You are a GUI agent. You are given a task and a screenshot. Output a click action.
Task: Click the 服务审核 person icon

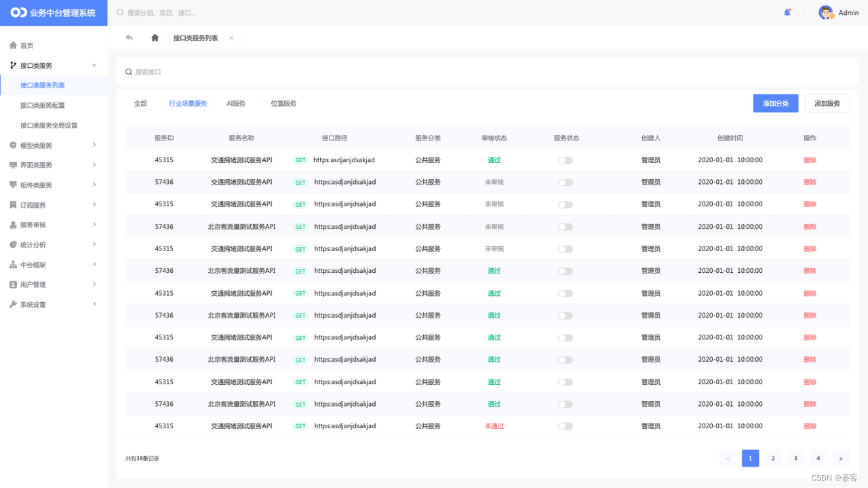13,225
